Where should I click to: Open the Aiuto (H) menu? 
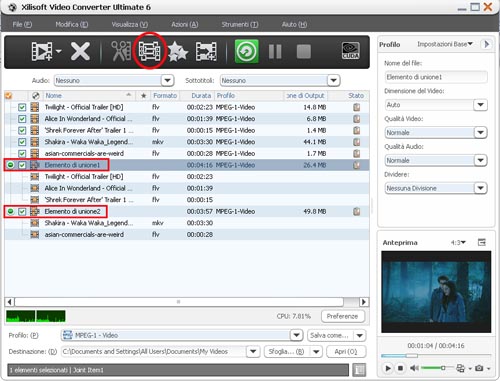pos(294,24)
